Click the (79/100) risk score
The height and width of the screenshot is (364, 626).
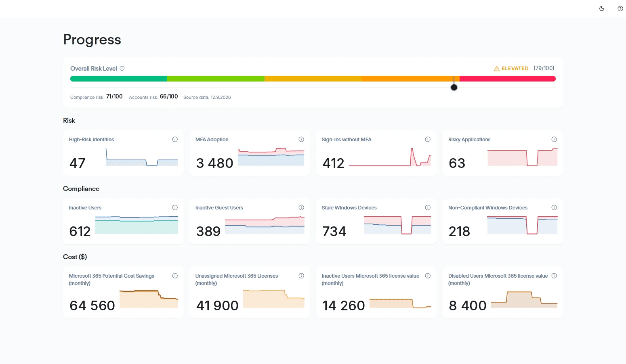544,68
